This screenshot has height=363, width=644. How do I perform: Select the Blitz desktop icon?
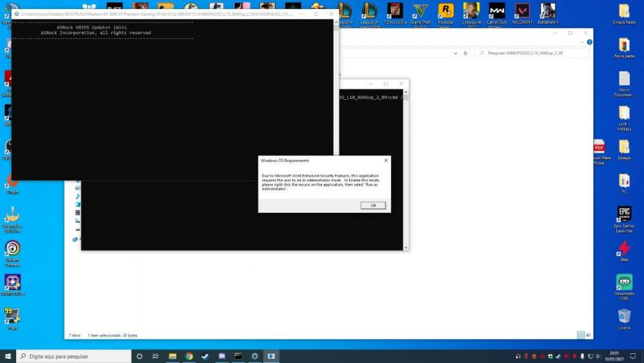click(624, 248)
